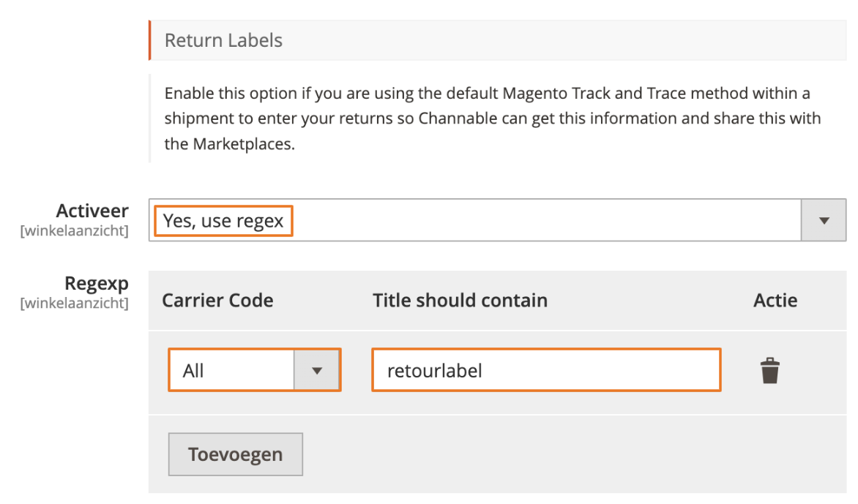
Task: Click the 'Regexp' field label
Action: [96, 283]
